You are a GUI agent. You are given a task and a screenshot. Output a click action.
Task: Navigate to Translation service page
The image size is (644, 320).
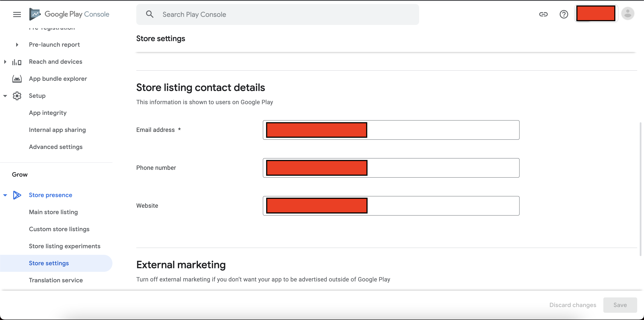point(56,280)
